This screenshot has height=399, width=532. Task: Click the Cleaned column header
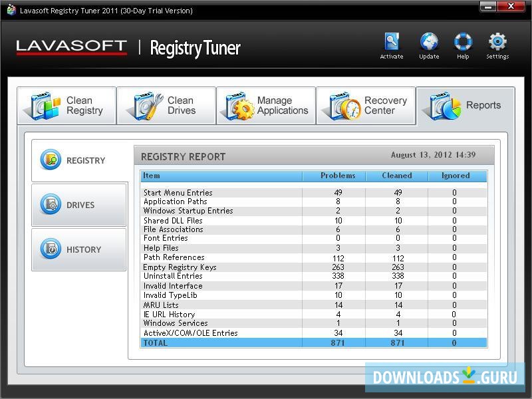click(397, 176)
